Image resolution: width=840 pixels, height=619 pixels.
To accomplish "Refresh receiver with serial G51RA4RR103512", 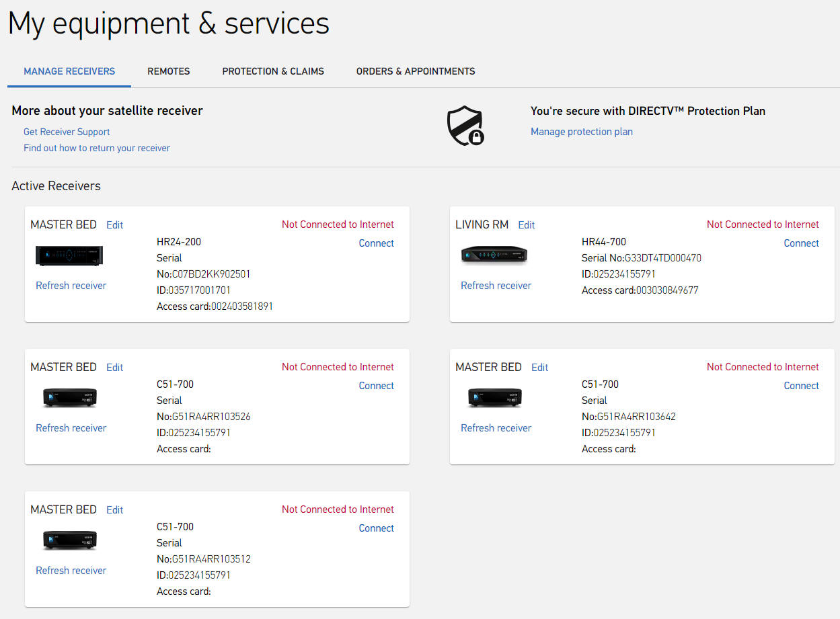I will pos(71,571).
